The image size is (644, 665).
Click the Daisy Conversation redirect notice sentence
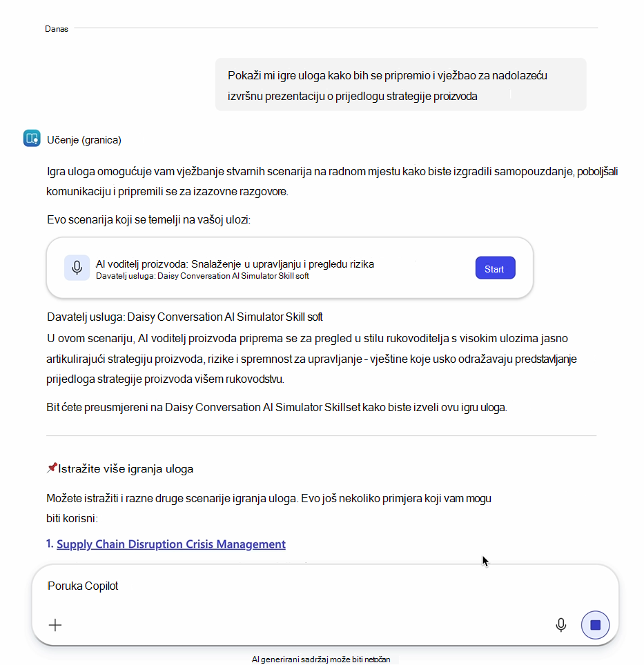tap(277, 408)
